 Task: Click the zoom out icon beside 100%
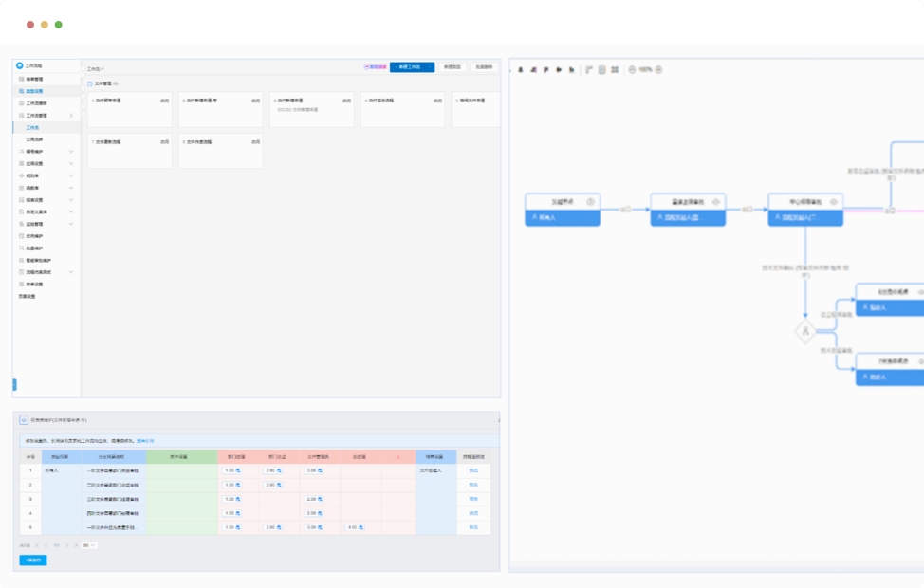632,69
